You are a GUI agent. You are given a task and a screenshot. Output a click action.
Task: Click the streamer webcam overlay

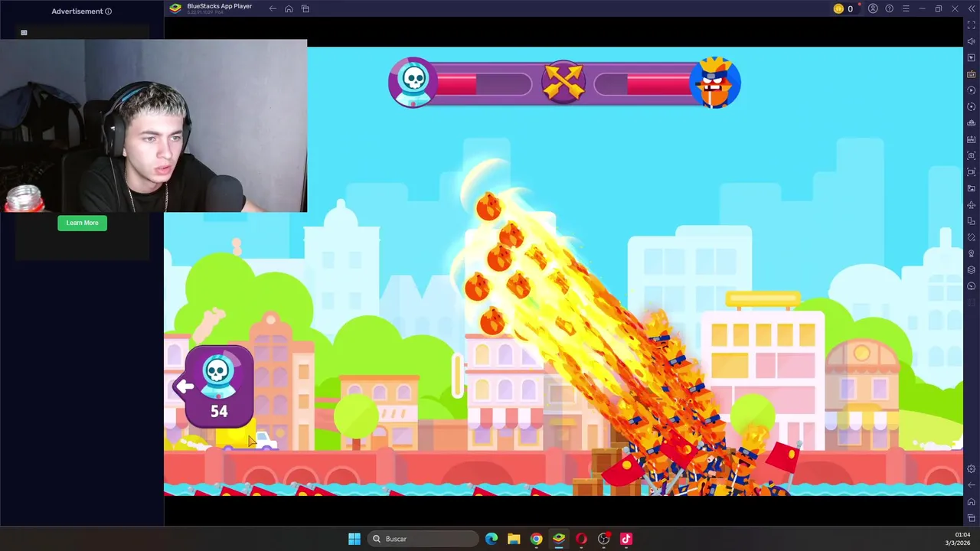pyautogui.click(x=153, y=126)
